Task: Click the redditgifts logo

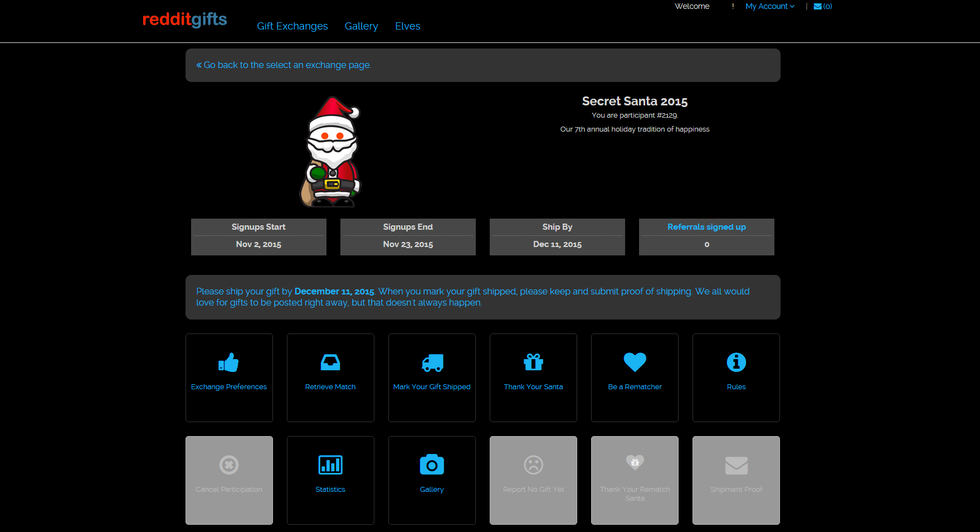Action: [x=185, y=20]
